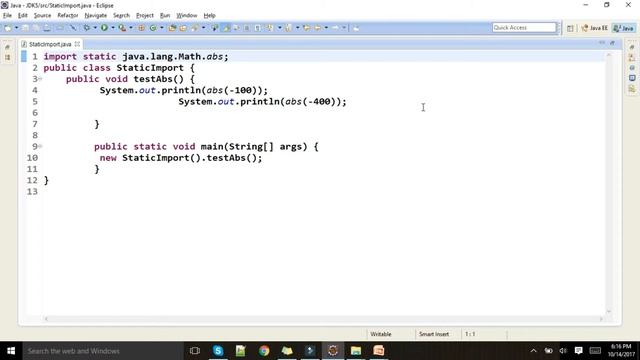Screen dimensions: 640x360
Task: Run the program with green Run icon
Action: tap(104, 28)
